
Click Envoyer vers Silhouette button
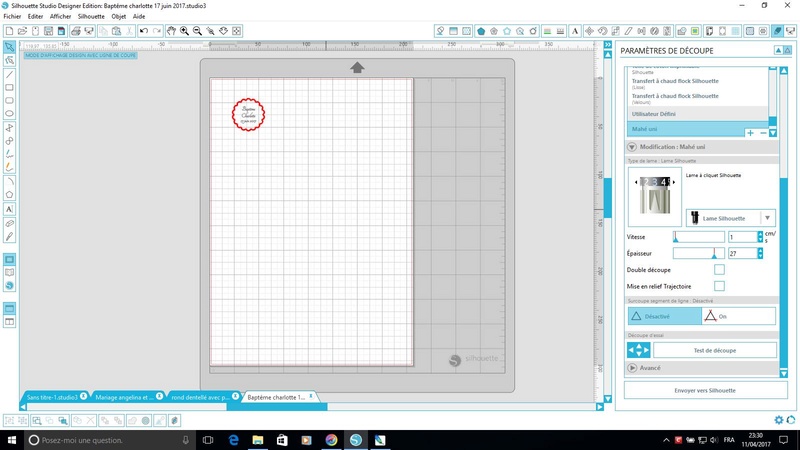click(705, 390)
